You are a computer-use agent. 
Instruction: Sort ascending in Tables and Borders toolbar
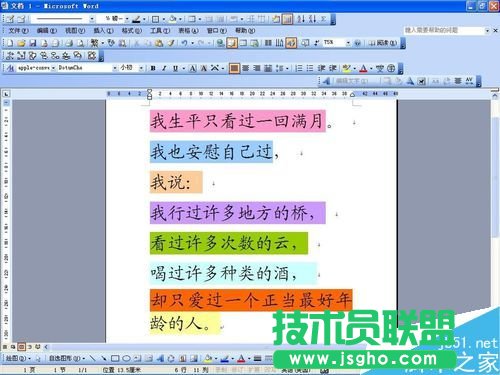pyautogui.click(x=301, y=19)
